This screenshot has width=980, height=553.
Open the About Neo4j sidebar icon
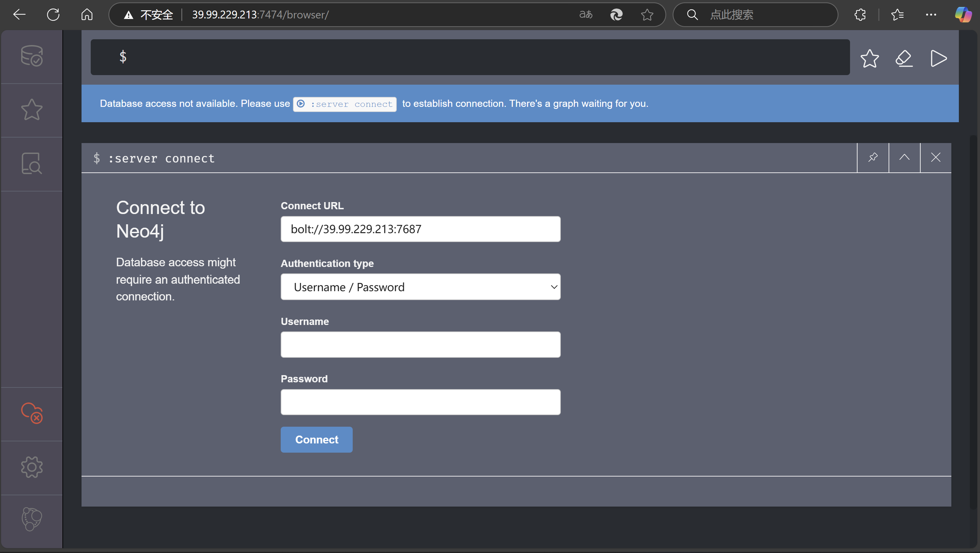[x=32, y=519]
